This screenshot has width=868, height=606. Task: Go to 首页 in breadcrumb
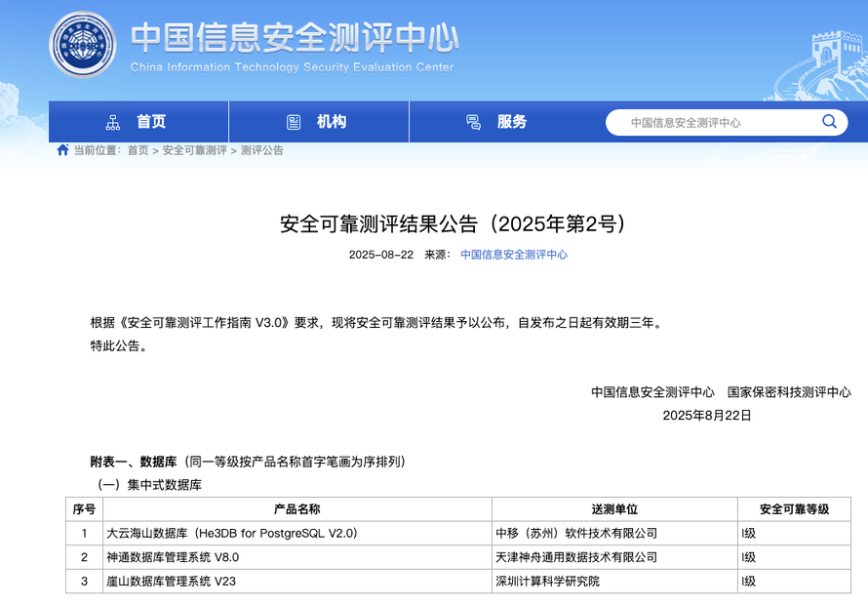coord(138,150)
